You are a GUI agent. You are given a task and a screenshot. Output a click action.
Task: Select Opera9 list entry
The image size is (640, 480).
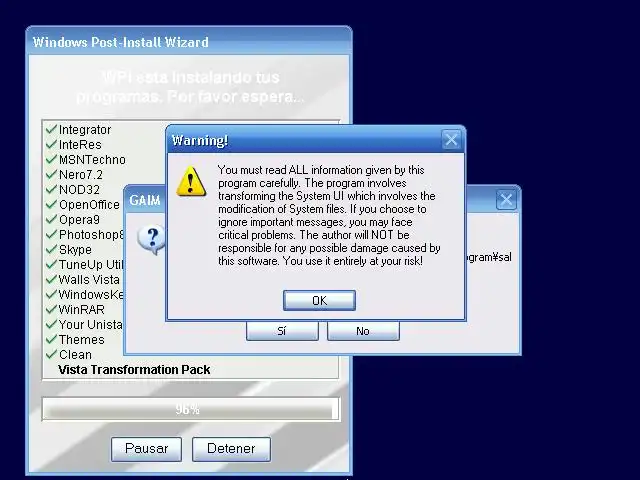click(x=79, y=220)
